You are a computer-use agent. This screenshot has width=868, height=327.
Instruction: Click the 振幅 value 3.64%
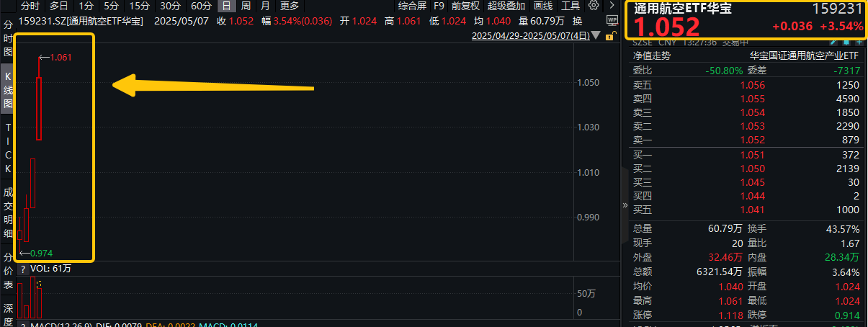click(844, 272)
